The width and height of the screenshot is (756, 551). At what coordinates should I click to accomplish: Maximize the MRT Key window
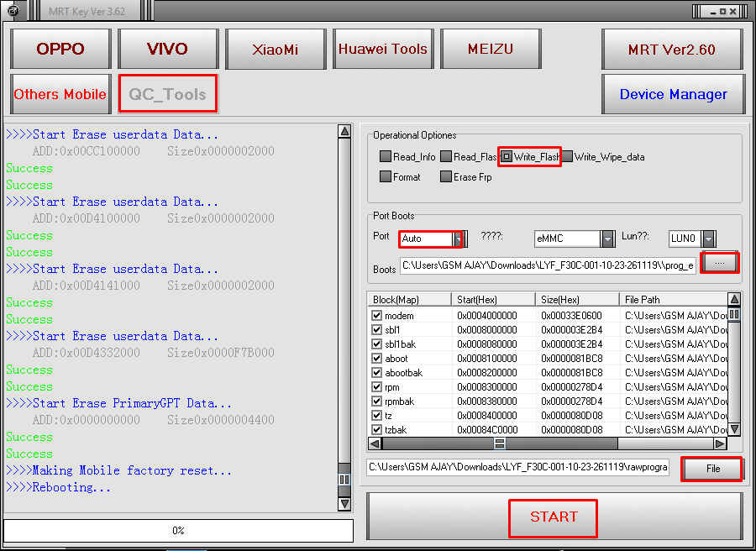pos(722,11)
